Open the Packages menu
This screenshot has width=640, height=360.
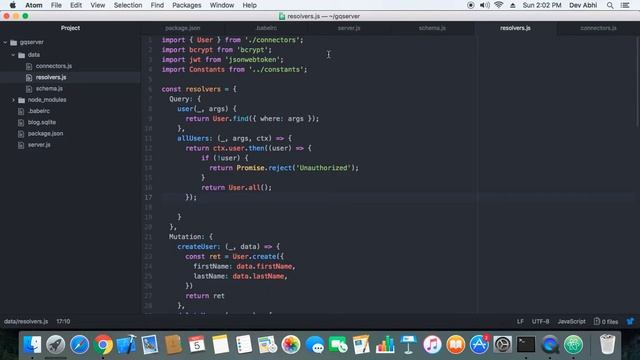187,5
